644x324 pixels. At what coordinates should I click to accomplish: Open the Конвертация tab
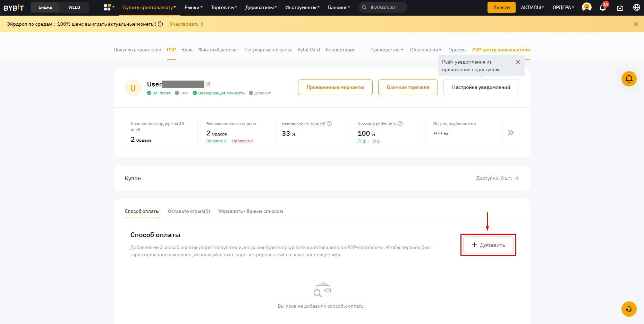340,50
